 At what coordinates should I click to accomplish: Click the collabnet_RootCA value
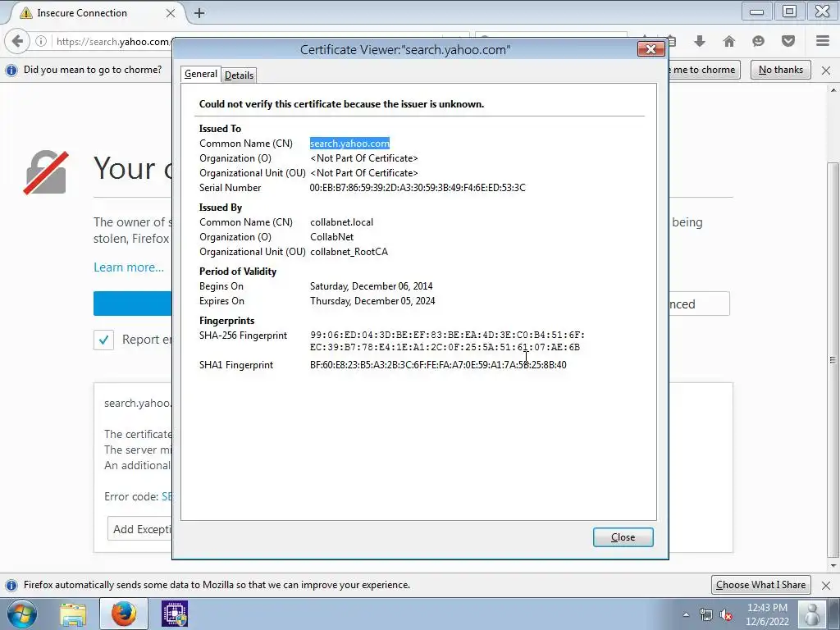(349, 252)
